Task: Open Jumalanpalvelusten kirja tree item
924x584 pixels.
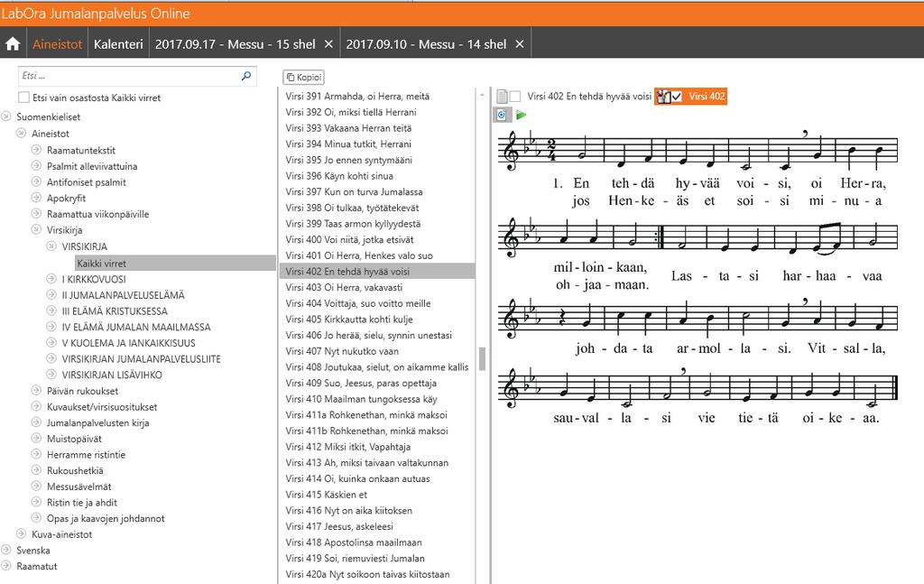Action: [97, 422]
